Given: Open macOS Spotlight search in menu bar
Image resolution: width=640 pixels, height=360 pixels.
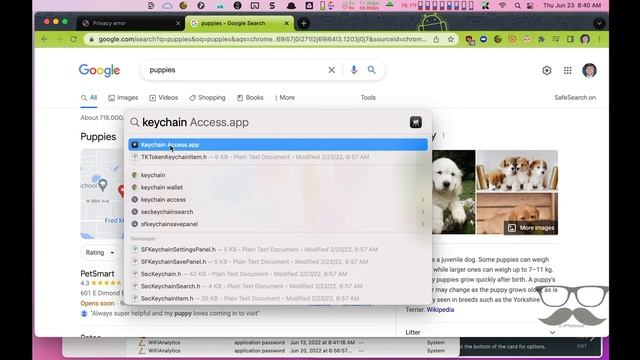Looking at the screenshot, I should (x=517, y=5).
